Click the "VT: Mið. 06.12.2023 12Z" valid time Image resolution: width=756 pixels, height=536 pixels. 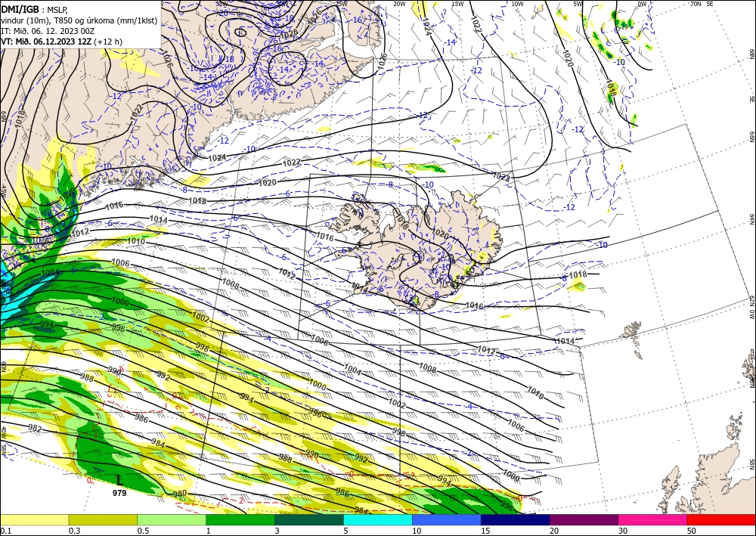pos(46,42)
